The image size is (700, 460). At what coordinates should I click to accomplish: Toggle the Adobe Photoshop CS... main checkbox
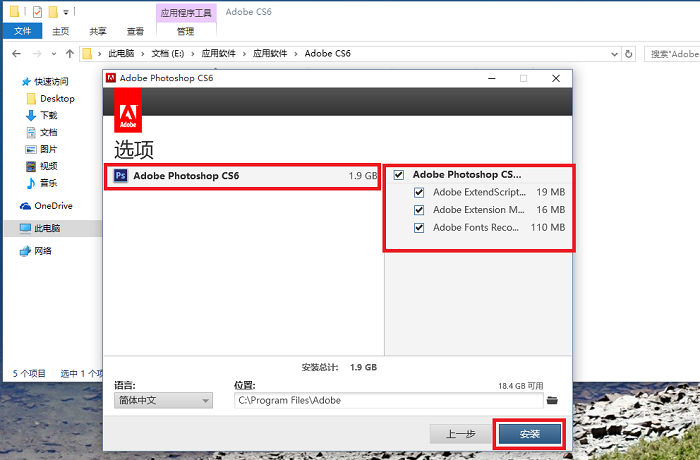click(399, 175)
